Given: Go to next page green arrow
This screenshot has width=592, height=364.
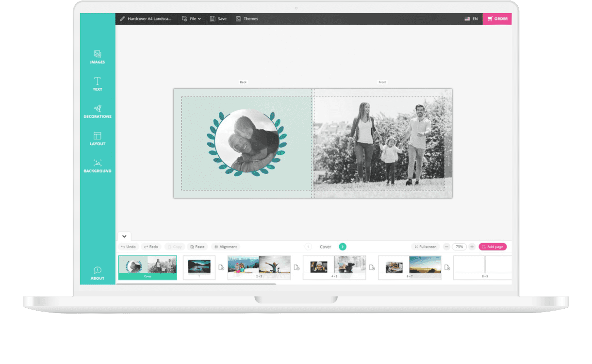Looking at the screenshot, I should [343, 247].
